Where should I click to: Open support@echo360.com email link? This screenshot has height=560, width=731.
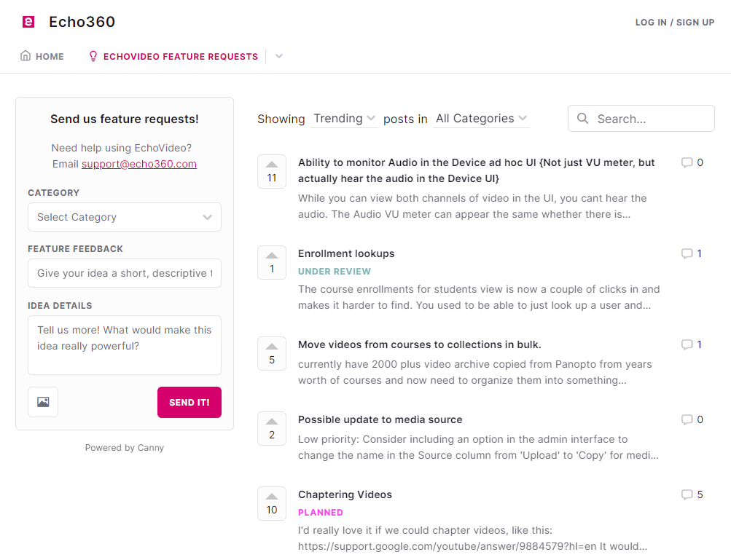tap(139, 164)
